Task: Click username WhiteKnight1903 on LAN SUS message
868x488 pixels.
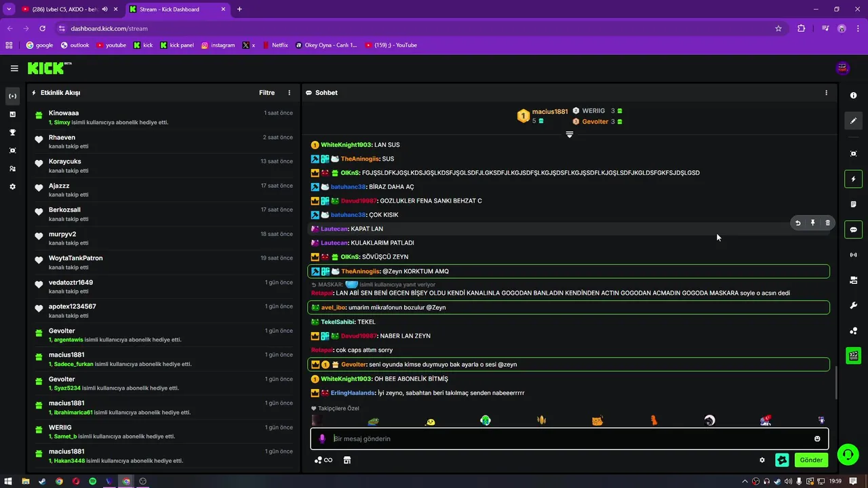Action: [346, 145]
